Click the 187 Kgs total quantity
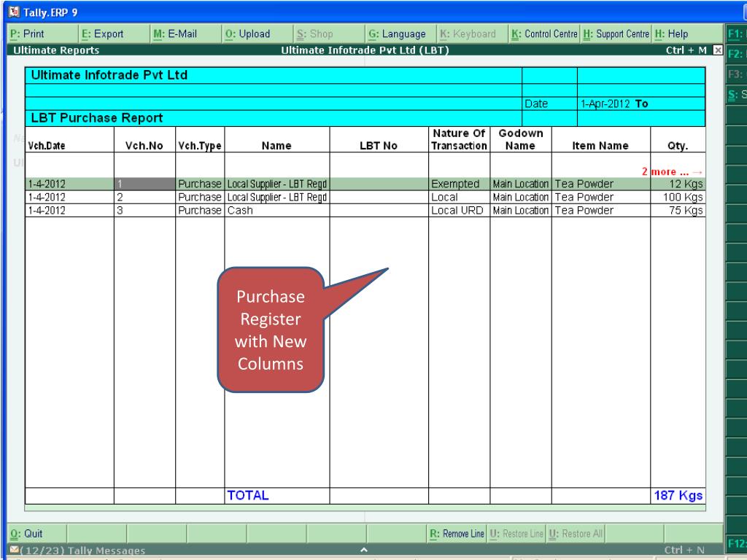Image resolution: width=747 pixels, height=560 pixels. point(678,495)
